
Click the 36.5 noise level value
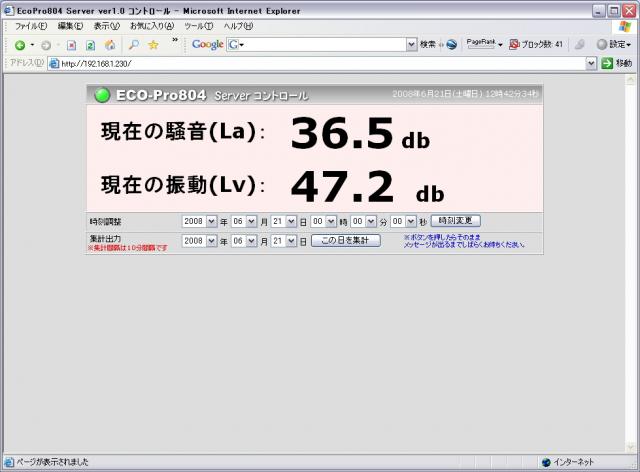[x=342, y=134]
